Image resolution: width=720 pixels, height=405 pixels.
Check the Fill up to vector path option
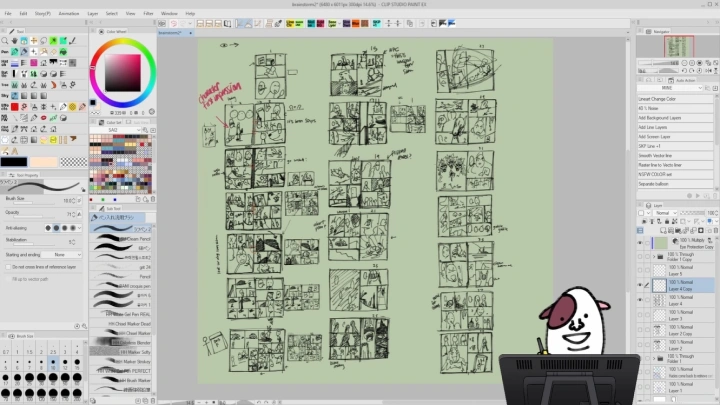pos(7,280)
